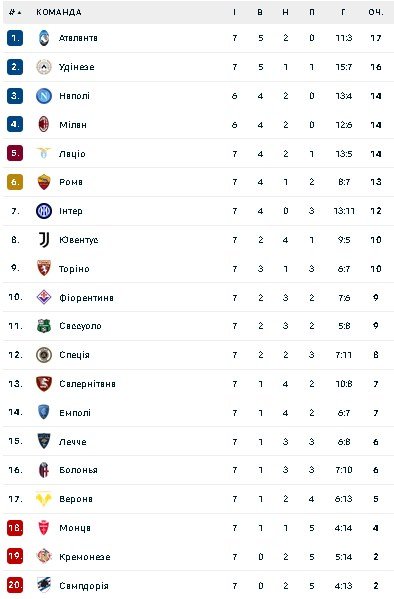
Task: Click the gold position badge number 6
Action: coord(15,182)
